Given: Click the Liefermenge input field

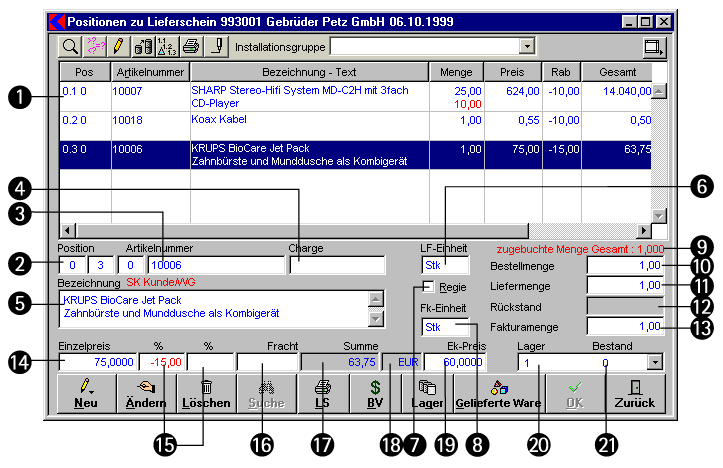Looking at the screenshot, I should 625,285.
